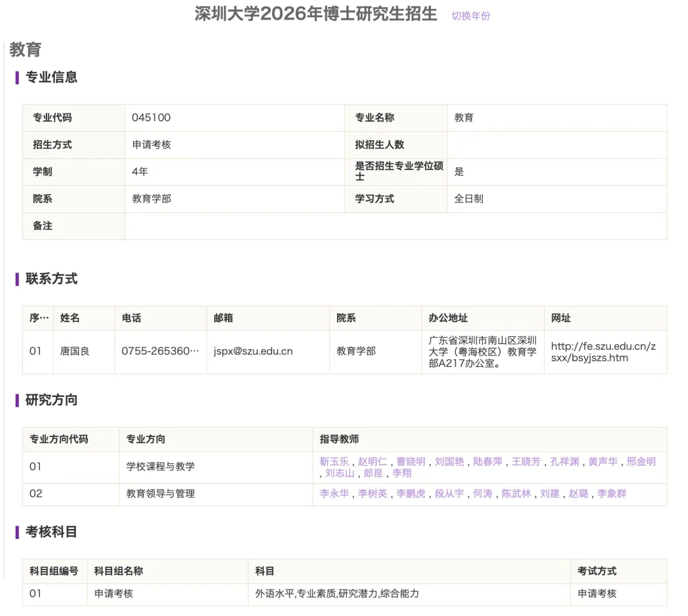Viewport: 688px width, 616px height.
Task: Click the 专业名称 label
Action: click(x=375, y=118)
